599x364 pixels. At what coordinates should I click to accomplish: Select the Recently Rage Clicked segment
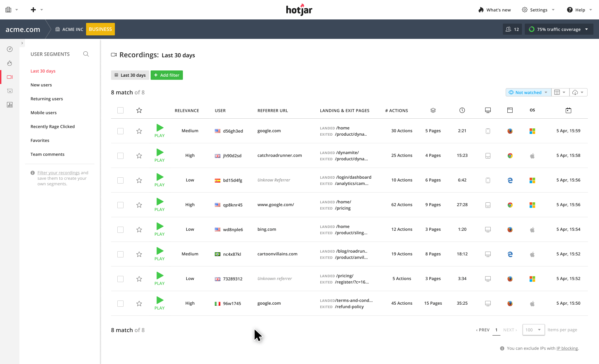click(x=52, y=127)
